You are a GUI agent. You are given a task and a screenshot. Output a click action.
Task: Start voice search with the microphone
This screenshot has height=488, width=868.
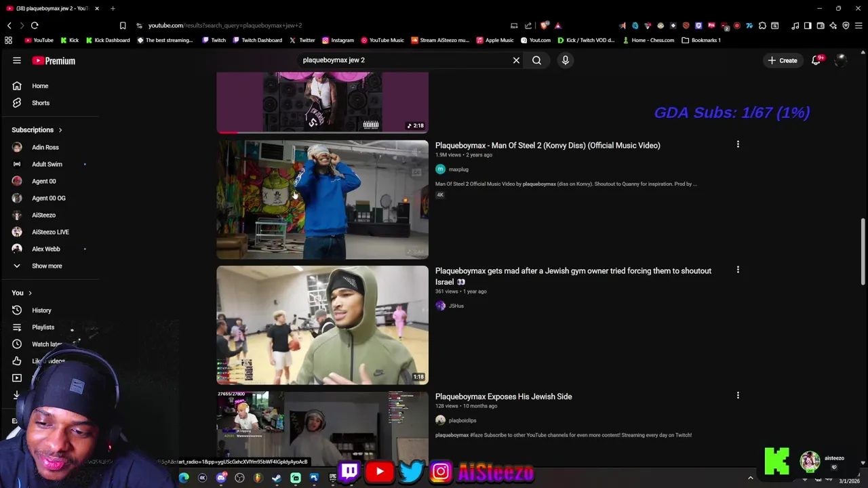coord(566,60)
